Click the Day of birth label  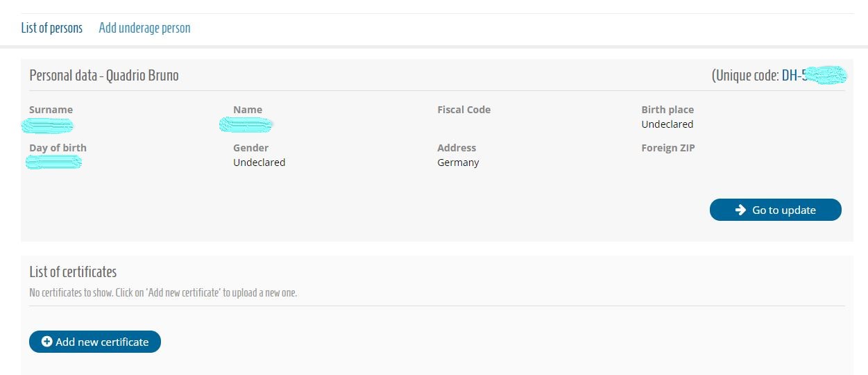(58, 148)
